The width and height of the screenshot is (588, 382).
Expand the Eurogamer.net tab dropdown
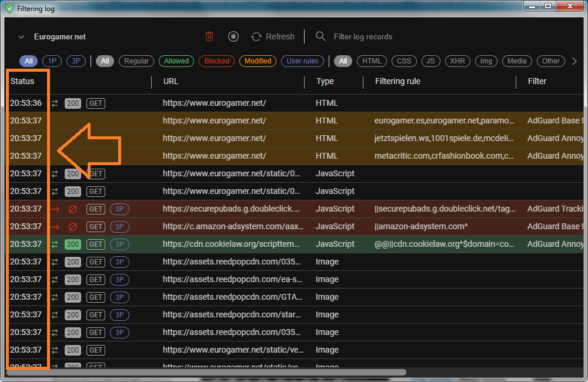(21, 37)
